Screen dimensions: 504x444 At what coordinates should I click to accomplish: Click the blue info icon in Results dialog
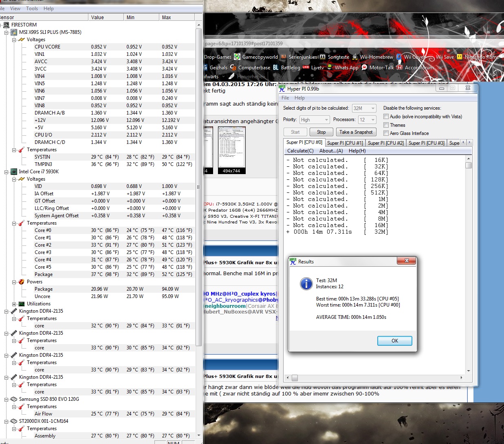[x=306, y=283]
